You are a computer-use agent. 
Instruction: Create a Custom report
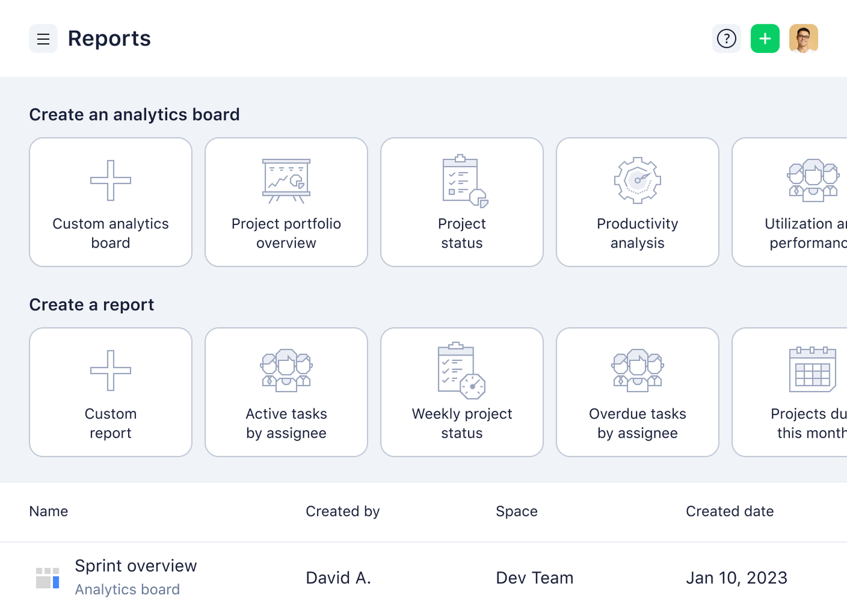pos(111,392)
